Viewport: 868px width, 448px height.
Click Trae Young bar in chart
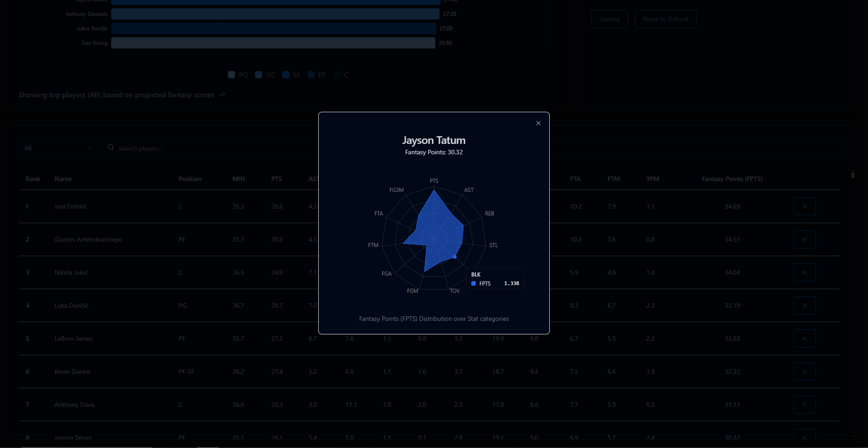(x=273, y=43)
